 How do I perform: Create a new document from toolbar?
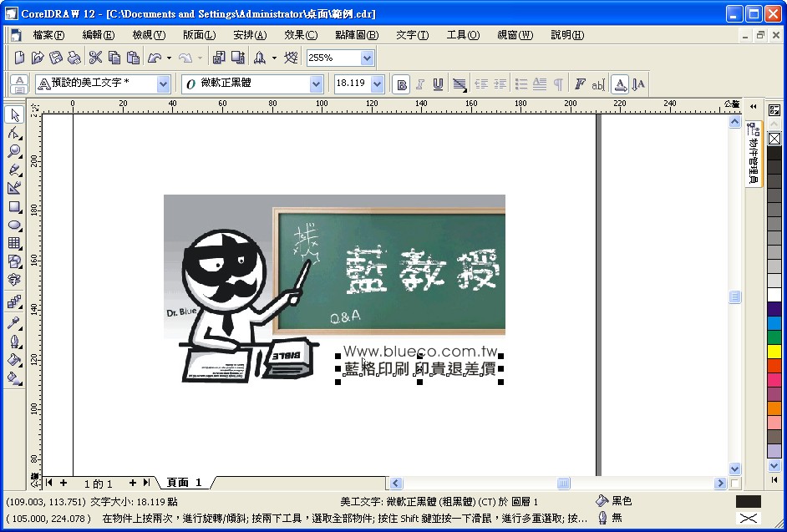[x=19, y=58]
